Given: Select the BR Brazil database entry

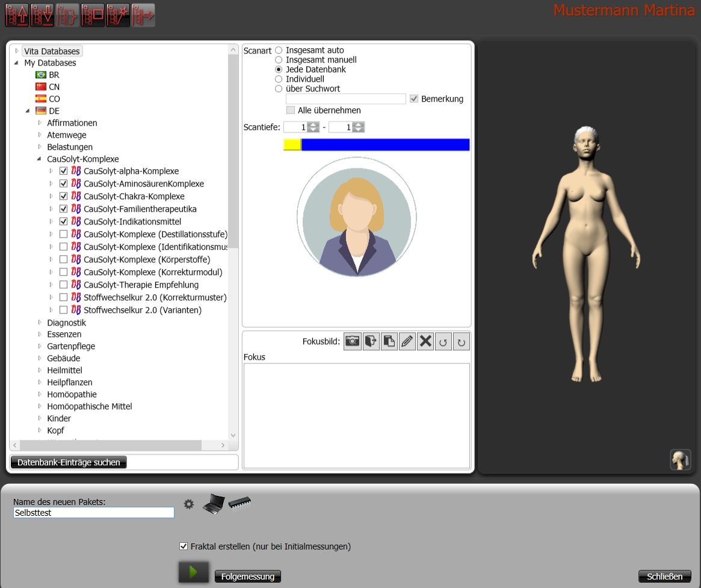Looking at the screenshot, I should point(54,75).
